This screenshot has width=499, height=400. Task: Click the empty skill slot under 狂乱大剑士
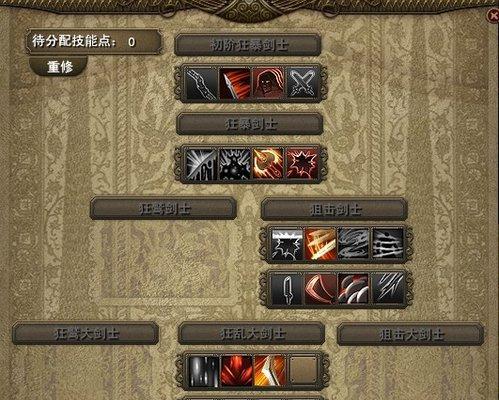(303, 371)
